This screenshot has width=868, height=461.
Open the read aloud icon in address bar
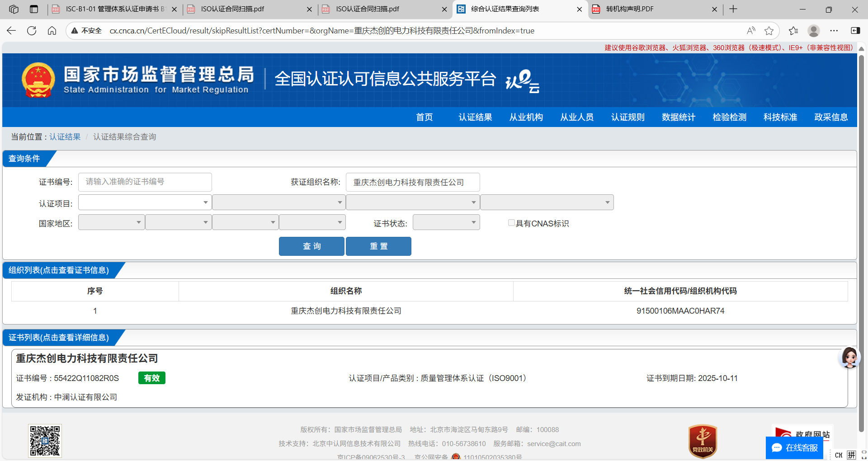(x=751, y=31)
